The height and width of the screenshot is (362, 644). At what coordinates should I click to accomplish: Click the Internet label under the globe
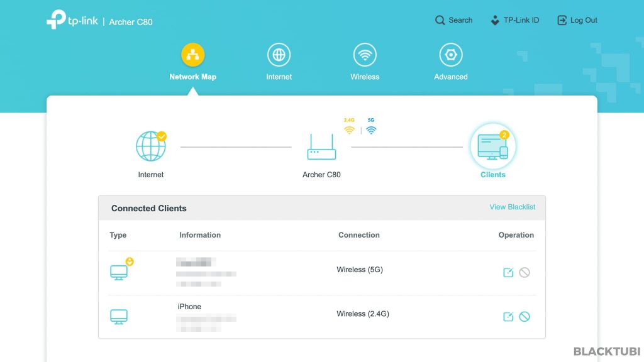(x=151, y=175)
